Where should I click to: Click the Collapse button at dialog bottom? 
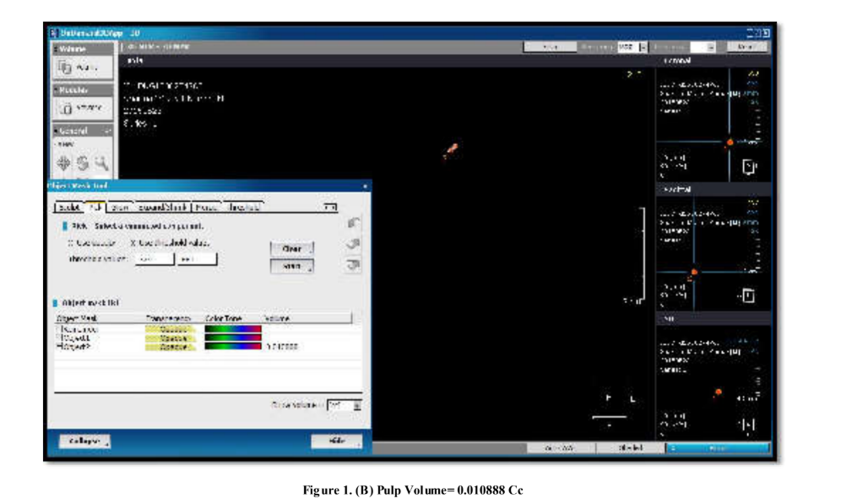(x=84, y=442)
